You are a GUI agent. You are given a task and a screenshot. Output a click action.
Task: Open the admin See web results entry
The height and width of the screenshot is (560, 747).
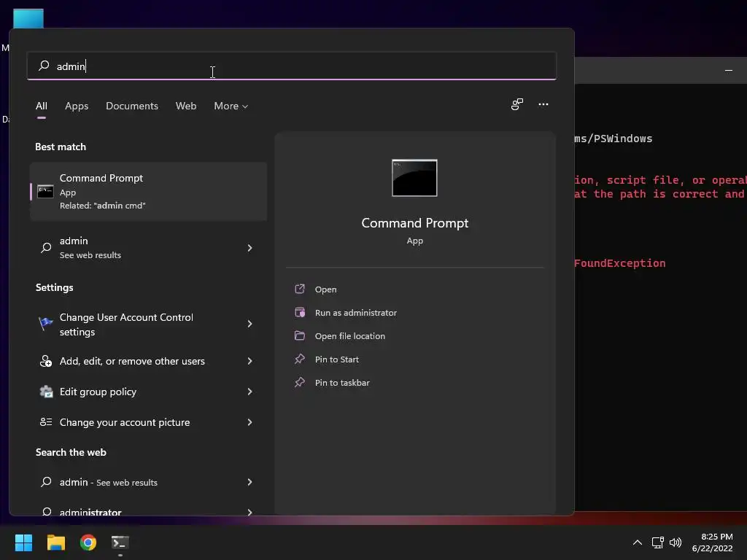coord(149,248)
